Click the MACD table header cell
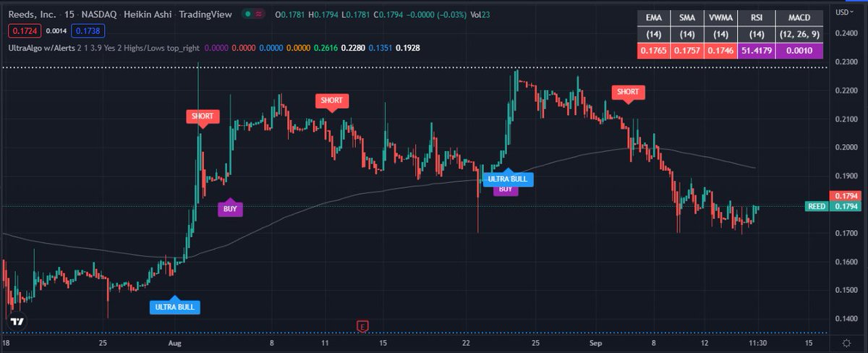The image size is (868, 353). pyautogui.click(x=799, y=19)
